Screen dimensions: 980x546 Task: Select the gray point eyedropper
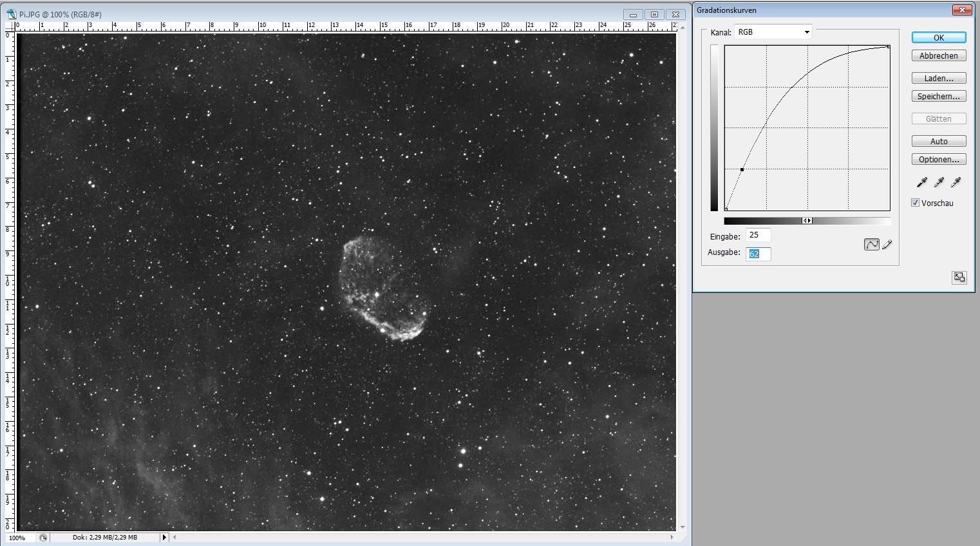(939, 183)
